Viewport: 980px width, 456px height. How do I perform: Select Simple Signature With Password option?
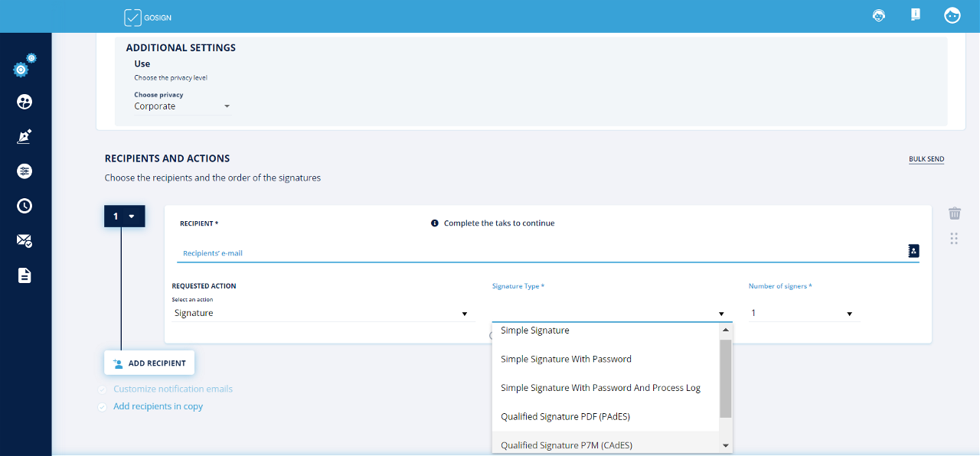[x=566, y=360]
